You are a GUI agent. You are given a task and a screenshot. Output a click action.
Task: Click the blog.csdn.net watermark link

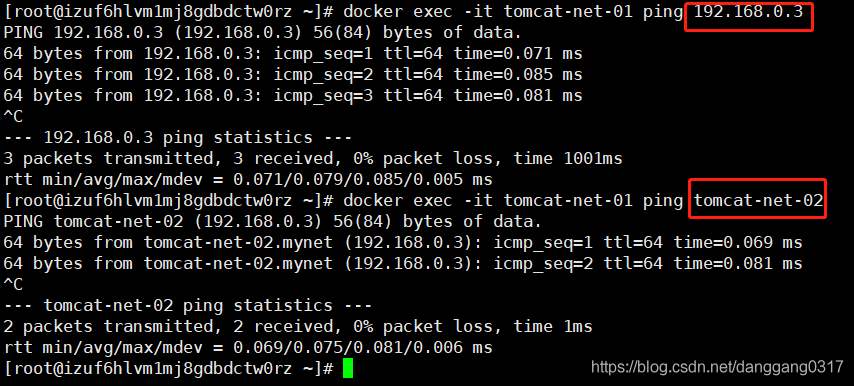[717, 366]
